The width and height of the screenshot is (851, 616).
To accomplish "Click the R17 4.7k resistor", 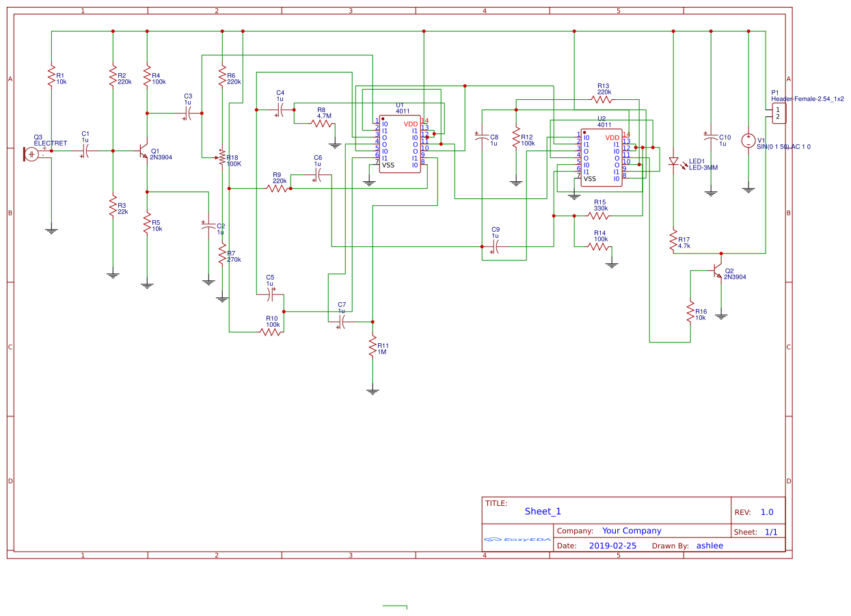I will tap(673, 241).
